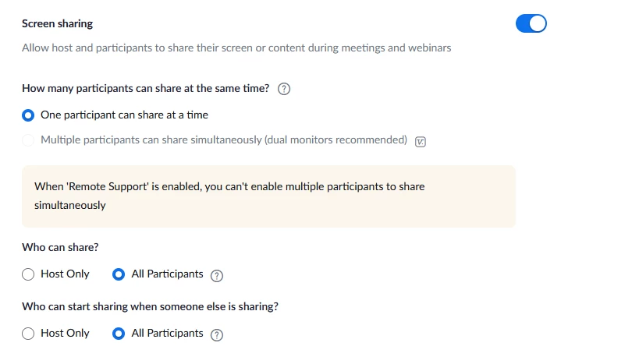Choose All Participants under Who can share
Image resolution: width=632 pixels, height=364 pixels.
coord(119,274)
